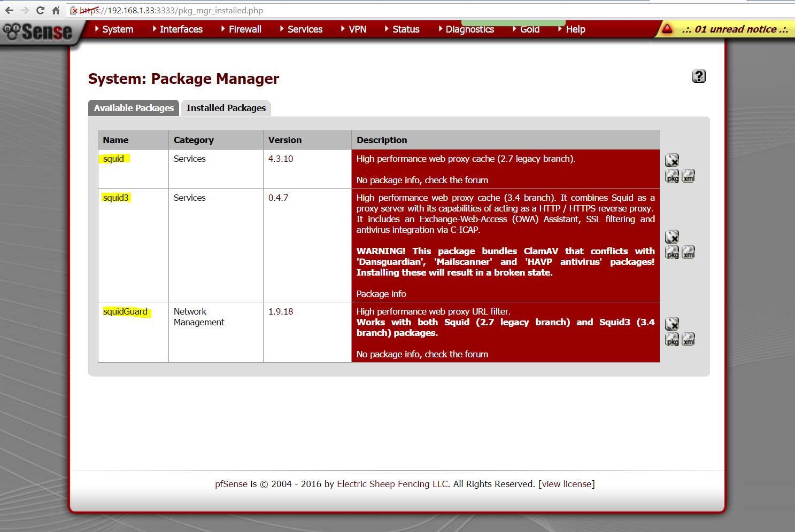Open the help question mark icon
Screen dimensions: 795x532
click(699, 76)
